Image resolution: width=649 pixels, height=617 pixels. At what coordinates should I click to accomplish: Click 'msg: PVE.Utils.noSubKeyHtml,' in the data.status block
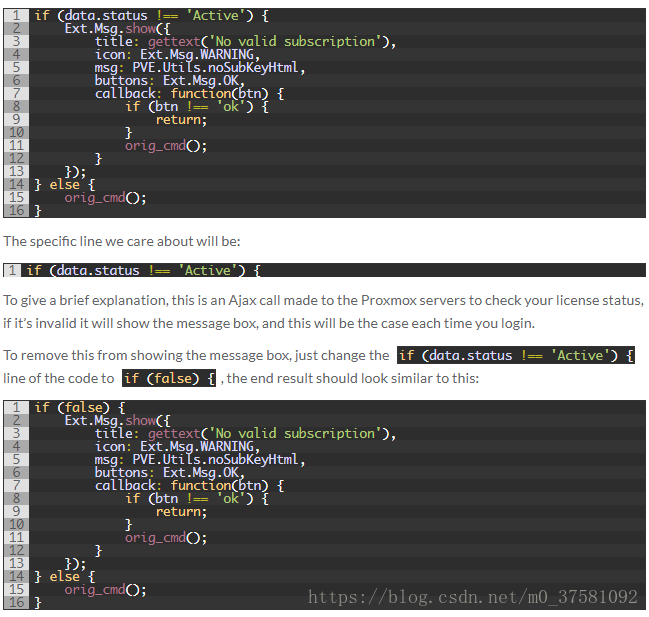pos(200,67)
